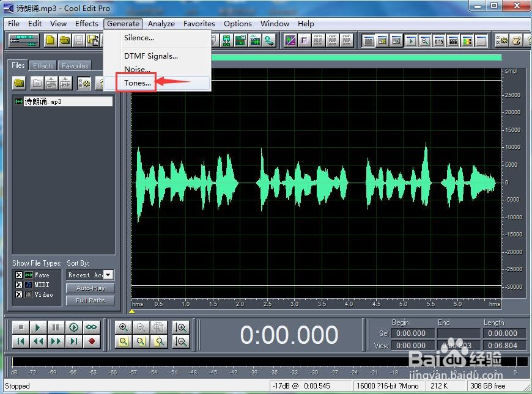Image resolution: width=532 pixels, height=394 pixels.
Task: Click the yellow playback cursor marker
Action: pyautogui.click(x=132, y=311)
